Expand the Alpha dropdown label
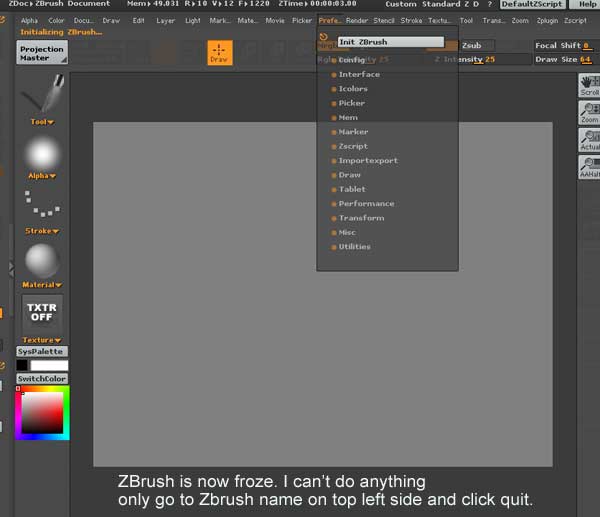This screenshot has width=600, height=517. [x=42, y=176]
